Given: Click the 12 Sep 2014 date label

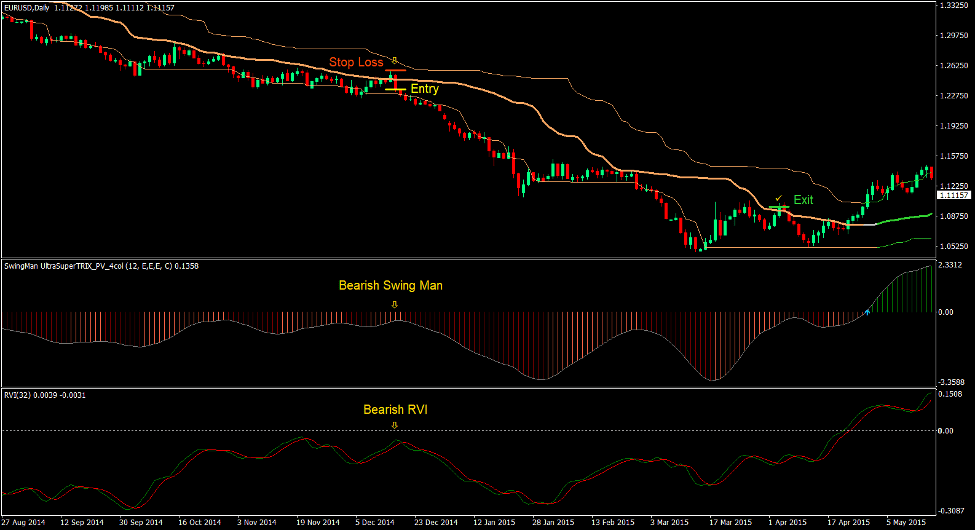Looking at the screenshot, I should [82, 522].
